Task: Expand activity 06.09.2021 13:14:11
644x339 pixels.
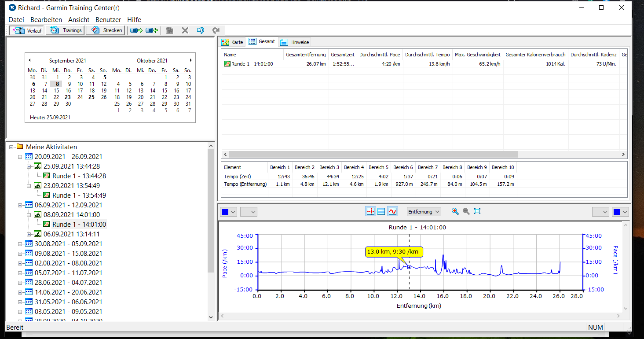Action: (29, 234)
